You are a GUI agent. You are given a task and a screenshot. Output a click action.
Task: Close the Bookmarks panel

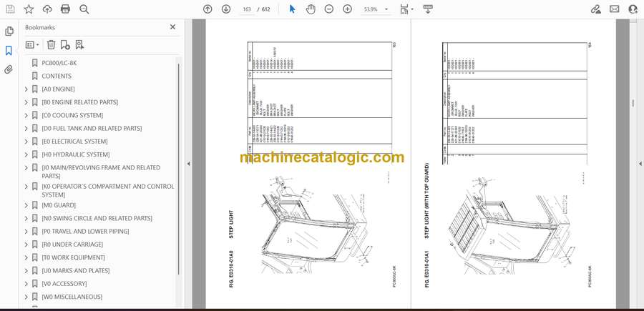click(x=172, y=26)
